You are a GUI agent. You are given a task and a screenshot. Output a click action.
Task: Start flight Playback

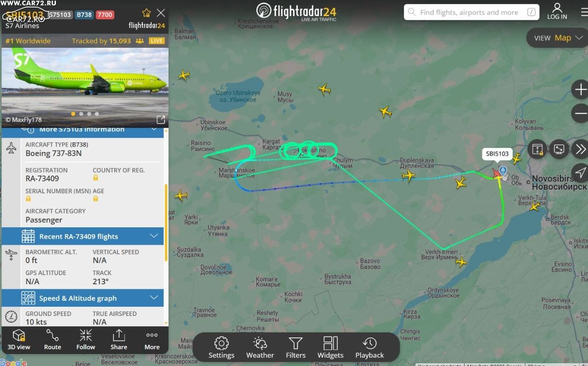pyautogui.click(x=370, y=348)
